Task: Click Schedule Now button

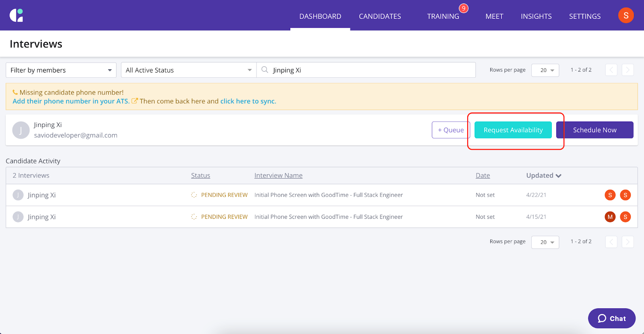Action: (x=595, y=130)
